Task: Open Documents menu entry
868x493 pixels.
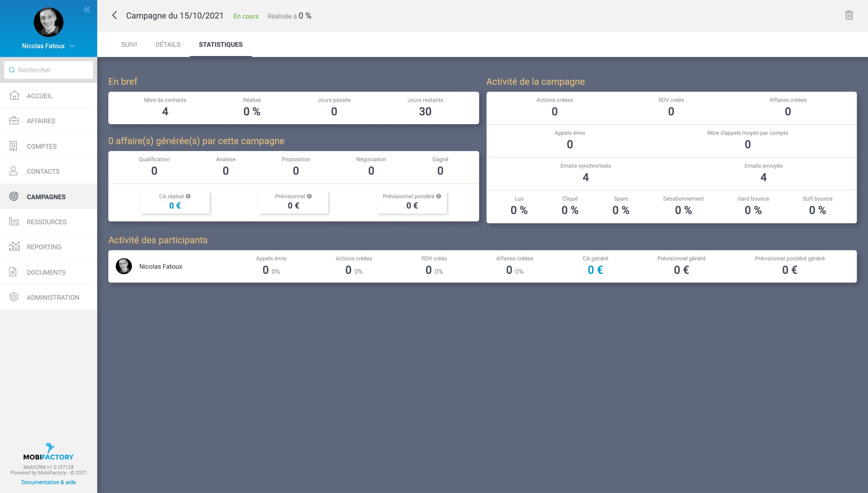Action: pos(46,272)
